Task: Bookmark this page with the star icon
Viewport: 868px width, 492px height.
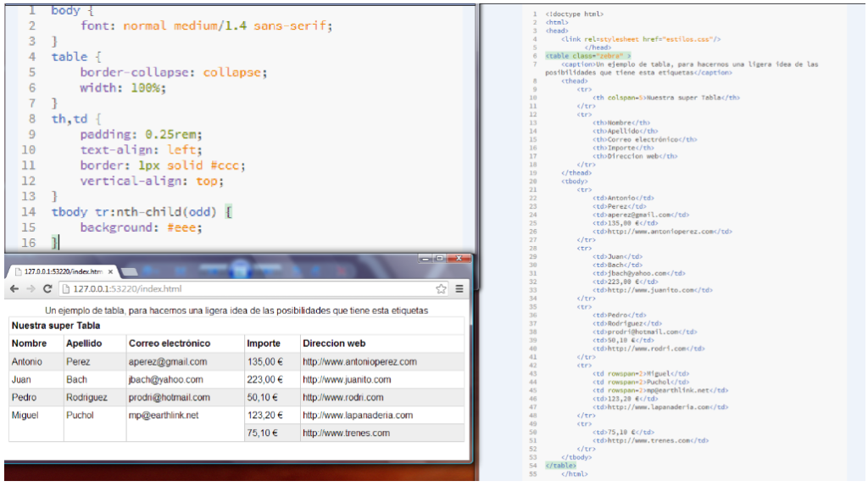Action: [x=442, y=289]
